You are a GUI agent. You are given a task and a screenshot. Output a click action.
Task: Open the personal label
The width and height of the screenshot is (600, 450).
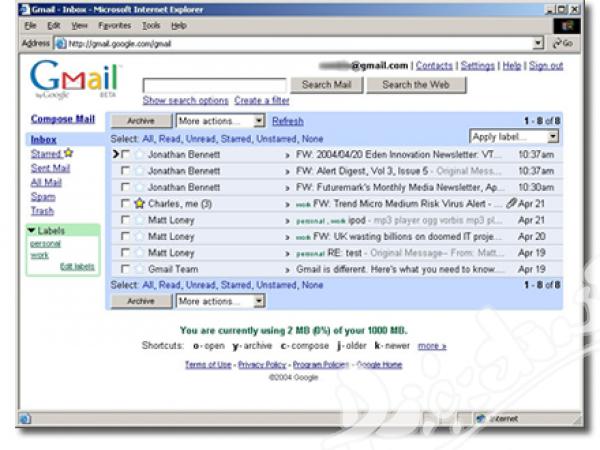[46, 244]
